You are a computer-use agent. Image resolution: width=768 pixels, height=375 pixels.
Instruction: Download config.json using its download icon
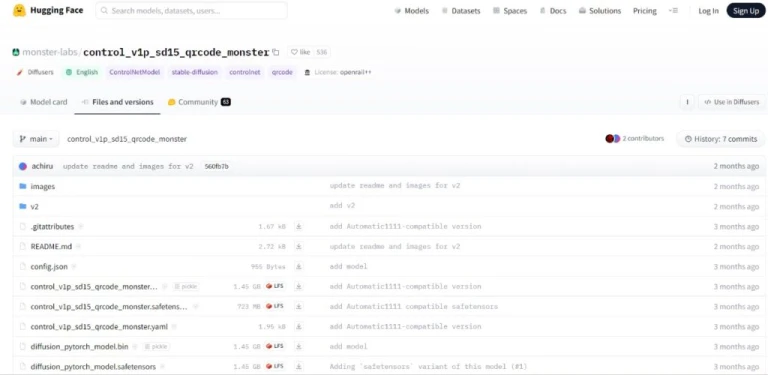299,266
